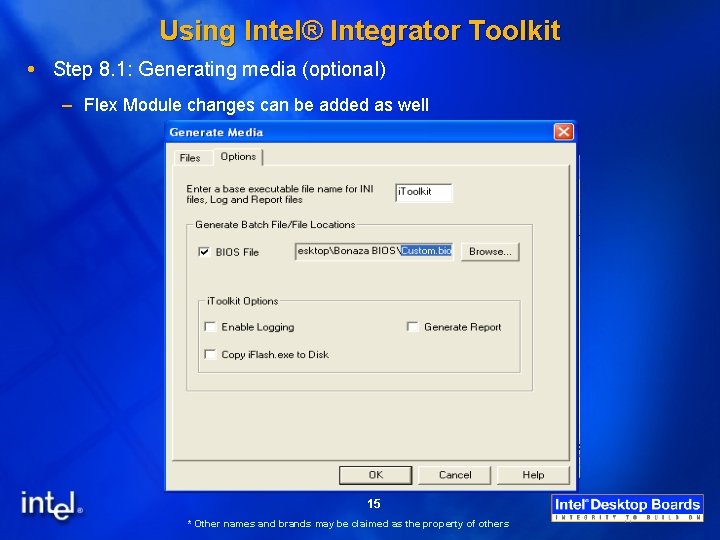This screenshot has height=540, width=720.
Task: Select the Options tab
Action: (238, 157)
